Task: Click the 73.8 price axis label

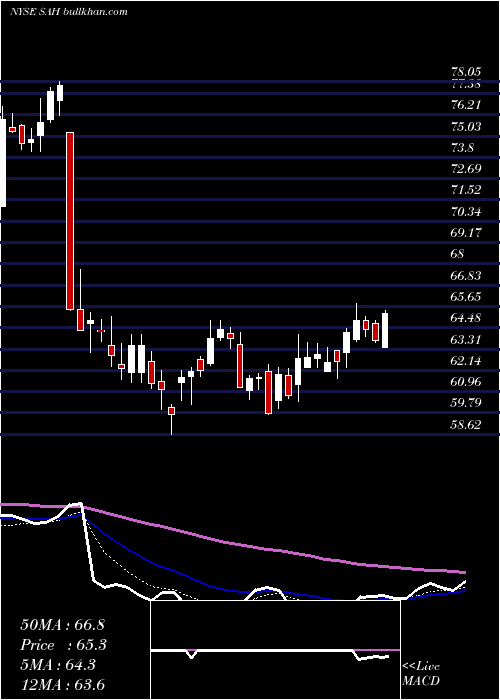Action: click(x=463, y=148)
